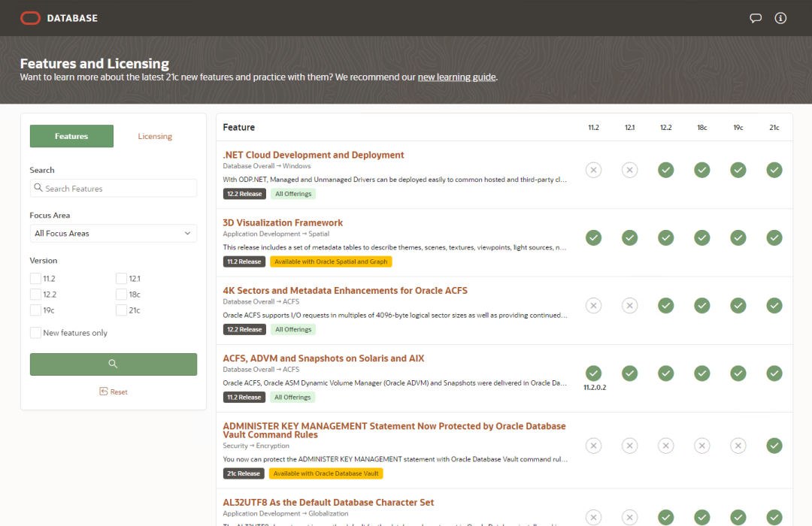Check the 12.2 version checkbox
Image resolution: width=812 pixels, height=526 pixels.
(x=35, y=295)
